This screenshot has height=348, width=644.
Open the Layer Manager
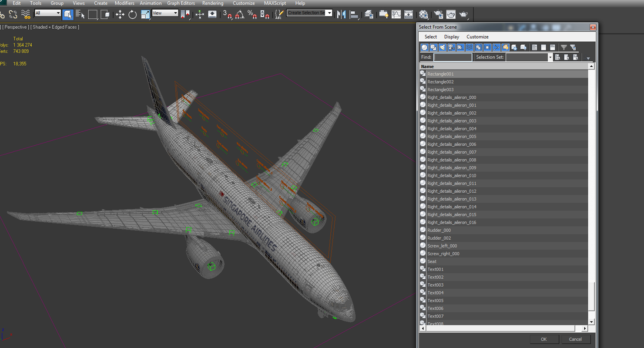(x=369, y=14)
